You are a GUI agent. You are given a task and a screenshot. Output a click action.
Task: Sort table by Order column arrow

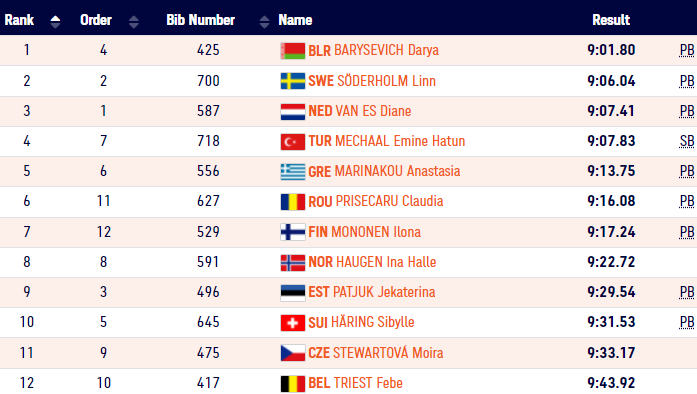tap(133, 21)
